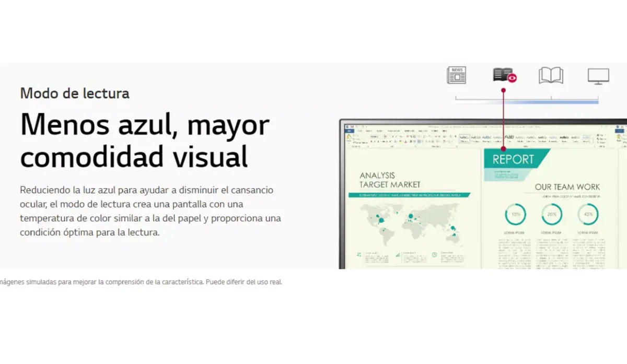The height and width of the screenshot is (364, 627).
Task: Click the ANALYSIS TARGET MARKET heading
Action: point(389,180)
